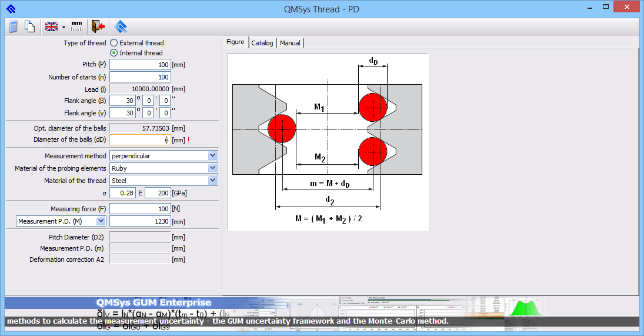Toggle the mm/inch units button

(77, 26)
